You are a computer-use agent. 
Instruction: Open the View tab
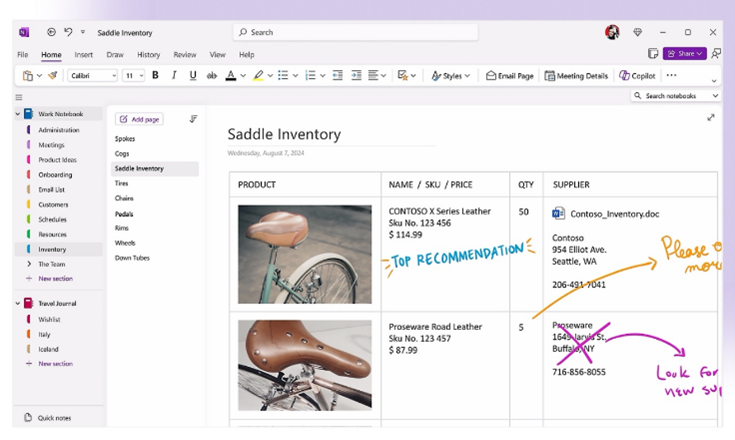click(x=217, y=54)
